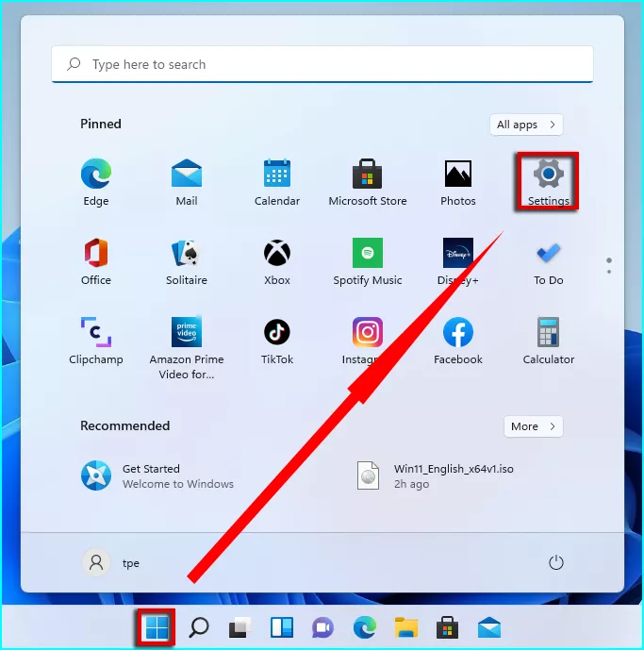Open Task View on the taskbar
The height and width of the screenshot is (650, 644).
(239, 627)
